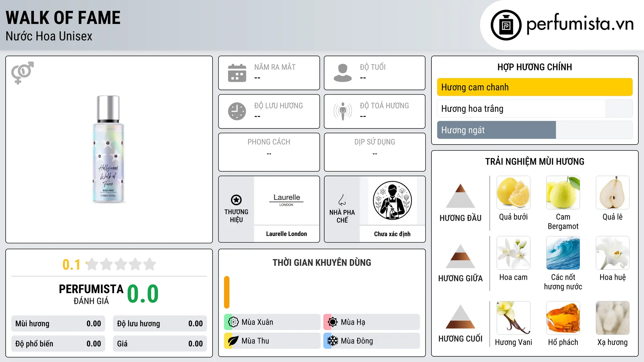This screenshot has width=644, height=362.
Task: Select the Mùa Thu season label
Action: click(x=255, y=341)
